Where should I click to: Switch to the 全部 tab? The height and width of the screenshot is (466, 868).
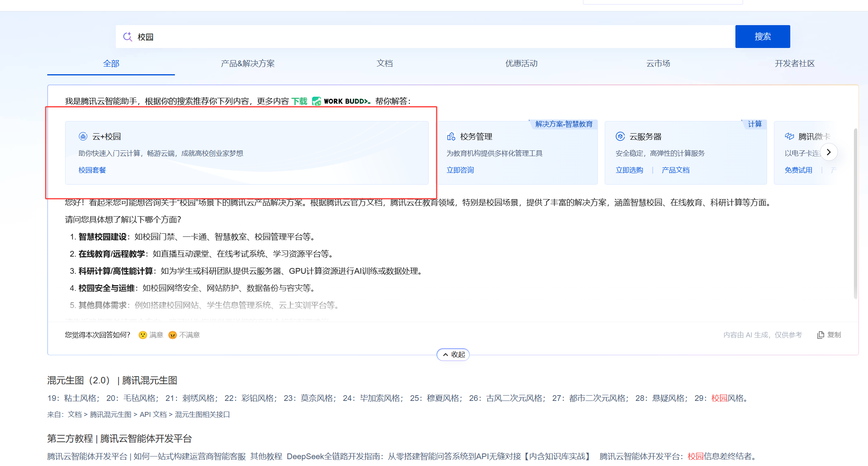pyautogui.click(x=111, y=64)
